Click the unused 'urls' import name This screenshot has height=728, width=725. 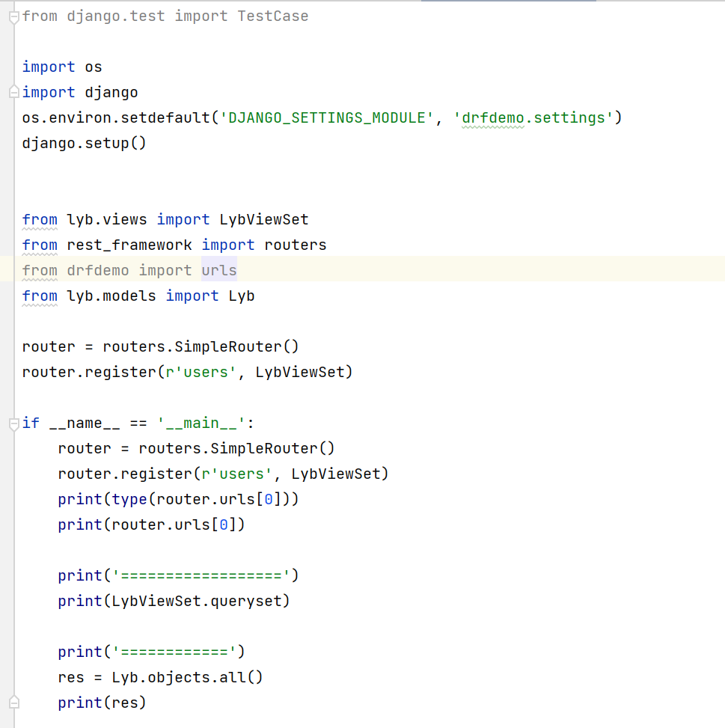(x=219, y=271)
